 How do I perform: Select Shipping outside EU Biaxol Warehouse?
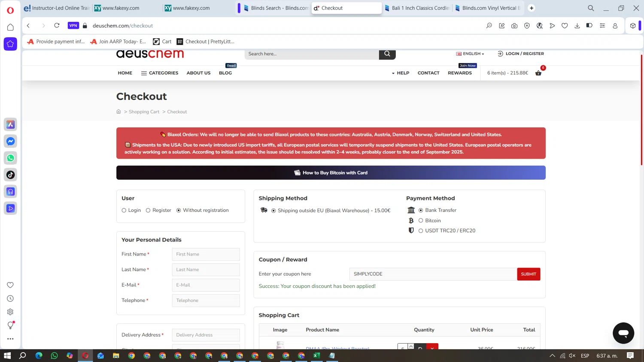pyautogui.click(x=273, y=211)
